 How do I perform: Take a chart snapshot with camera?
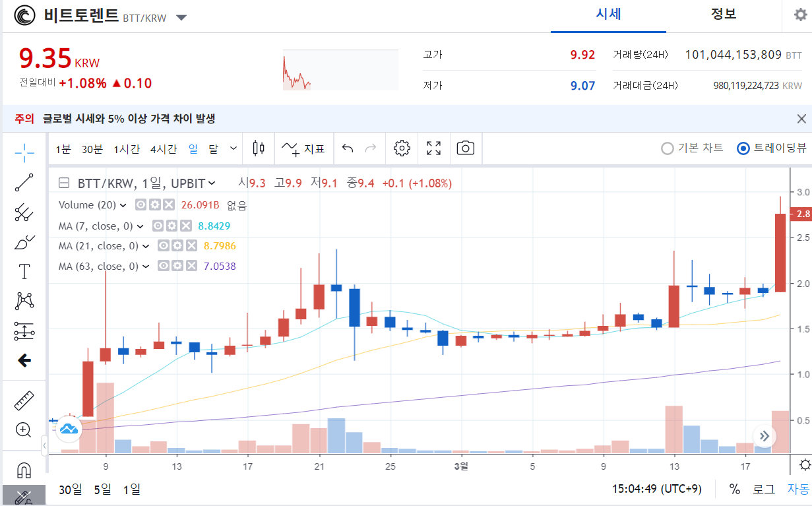pos(466,148)
